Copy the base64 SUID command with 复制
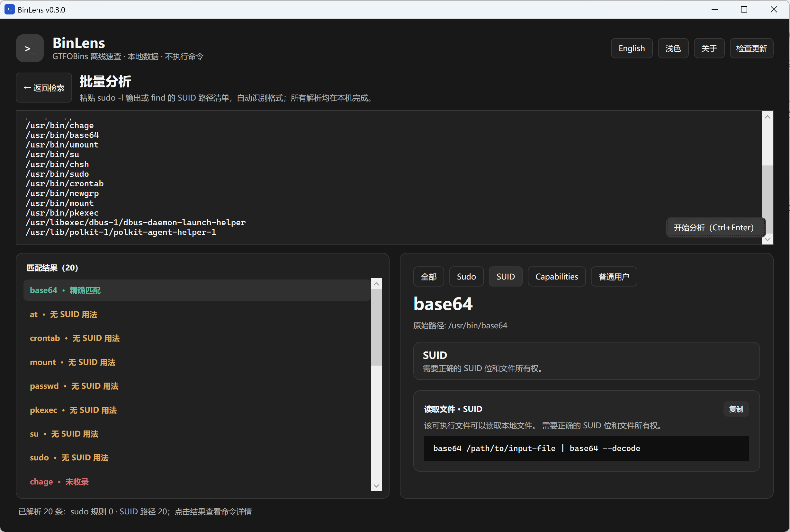This screenshot has height=532, width=790. pos(736,409)
